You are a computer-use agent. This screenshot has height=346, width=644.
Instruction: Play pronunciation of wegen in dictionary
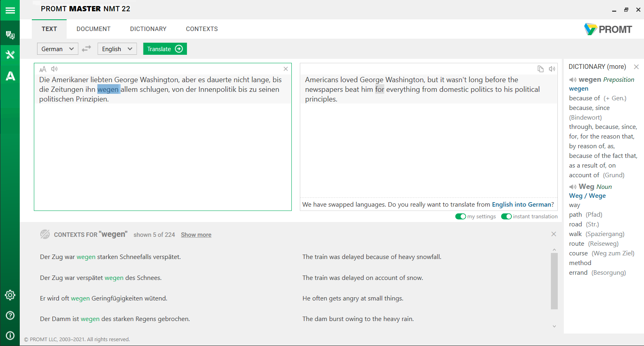(x=573, y=80)
